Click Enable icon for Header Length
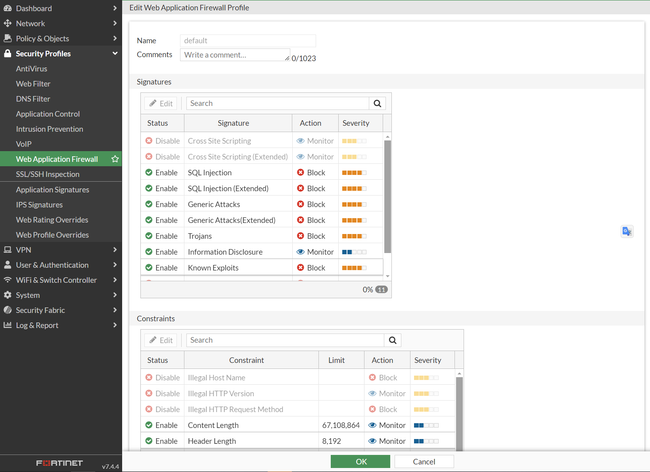Screen dimensions: 650x472 149,441
